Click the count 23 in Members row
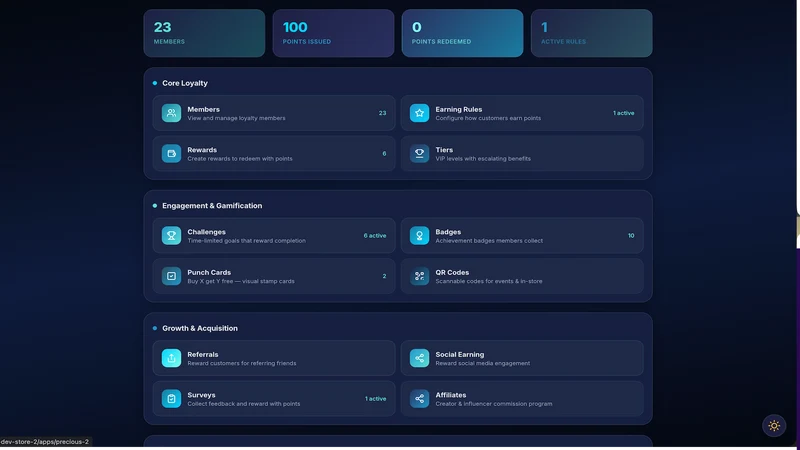 [383, 113]
